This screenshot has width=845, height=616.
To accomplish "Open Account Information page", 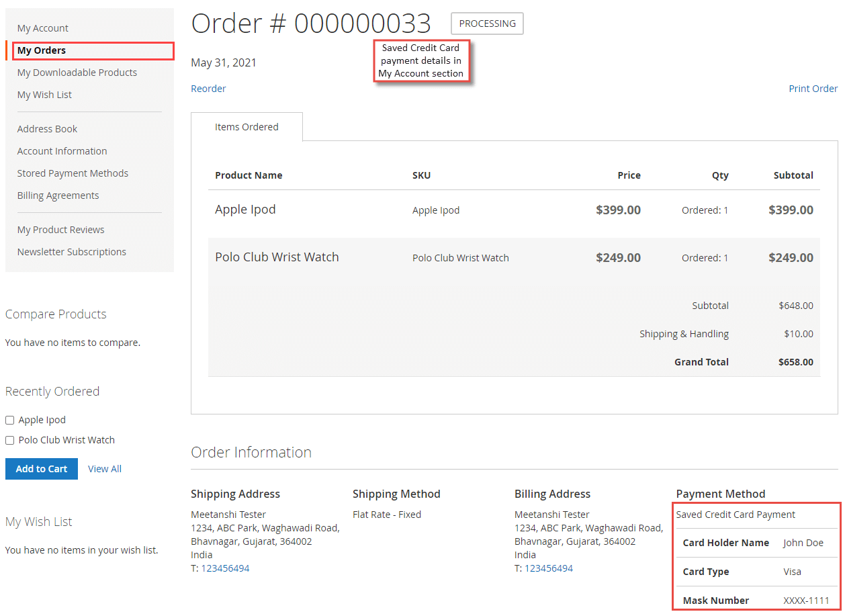I will click(62, 151).
